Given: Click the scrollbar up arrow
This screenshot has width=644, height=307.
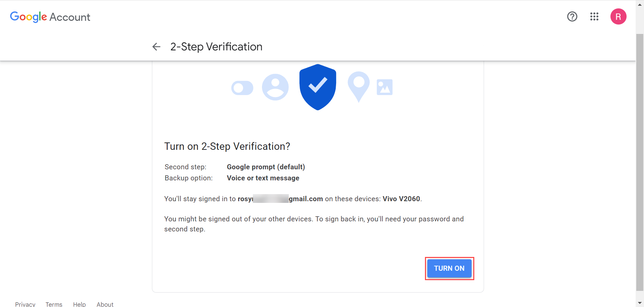Looking at the screenshot, I should pos(640,4).
